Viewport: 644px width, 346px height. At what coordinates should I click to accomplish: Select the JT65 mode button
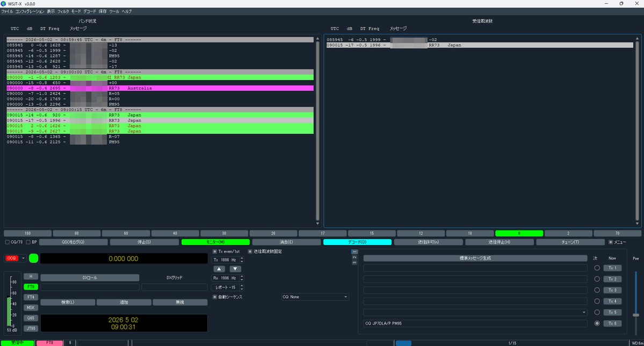pyautogui.click(x=31, y=328)
